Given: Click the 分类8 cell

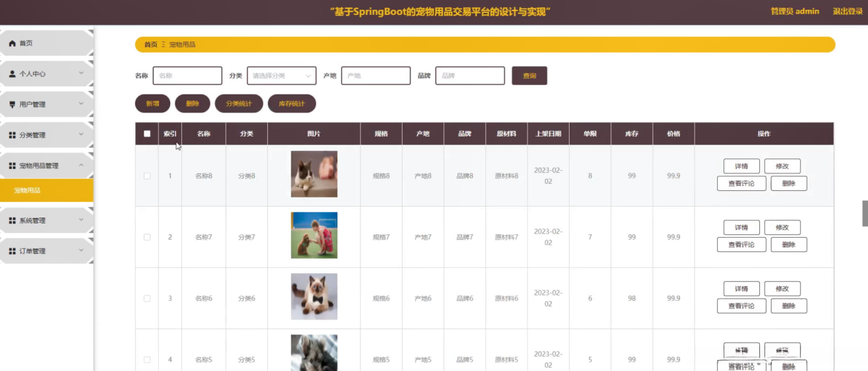Looking at the screenshot, I should [x=247, y=176].
